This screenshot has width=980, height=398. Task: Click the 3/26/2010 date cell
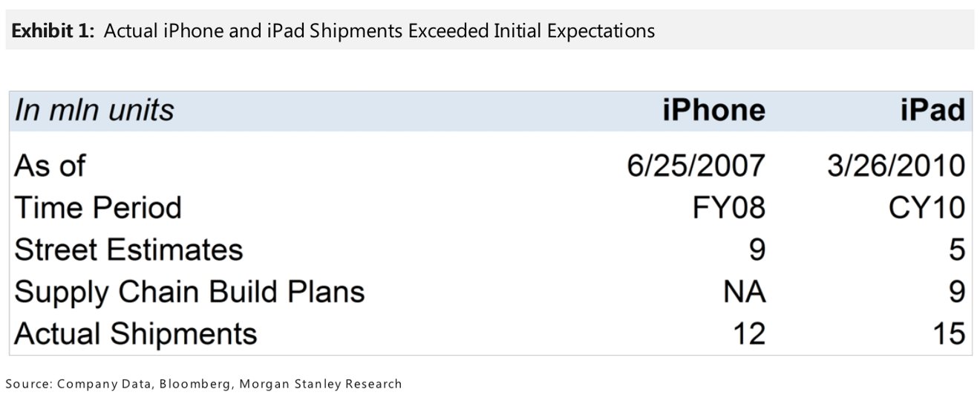click(896, 166)
